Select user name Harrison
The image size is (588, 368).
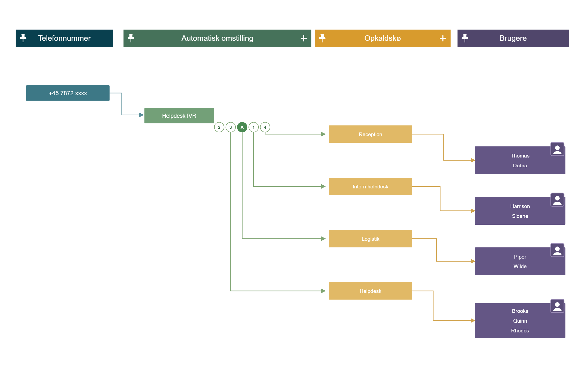(x=520, y=206)
